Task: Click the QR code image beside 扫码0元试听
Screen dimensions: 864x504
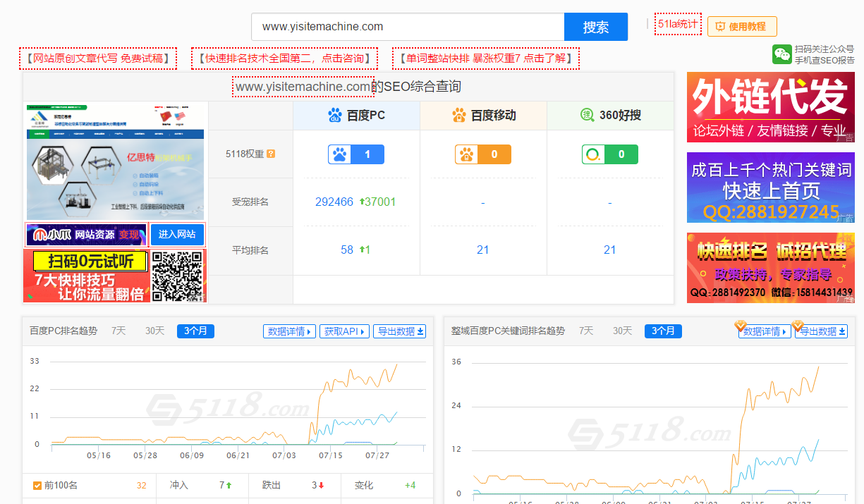Action: (x=178, y=276)
